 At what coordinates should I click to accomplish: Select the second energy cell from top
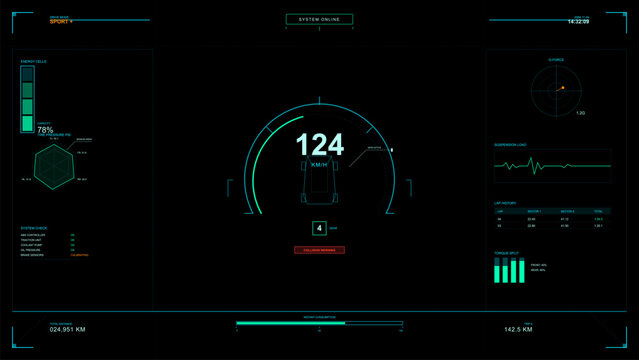coord(27,91)
